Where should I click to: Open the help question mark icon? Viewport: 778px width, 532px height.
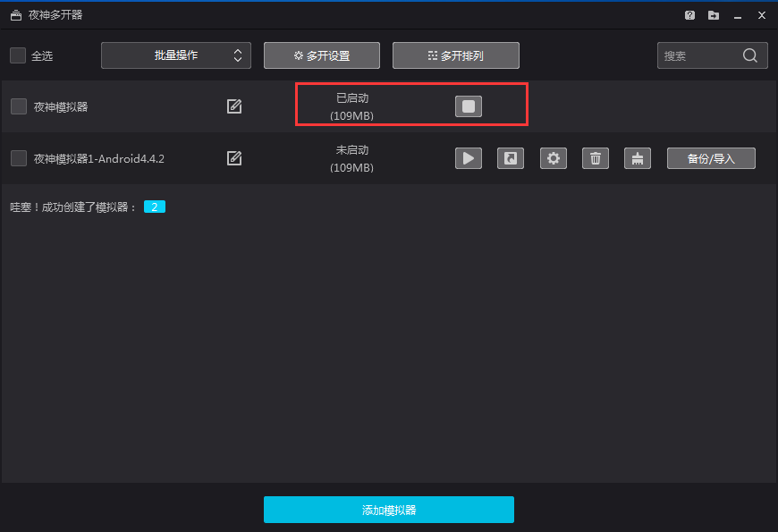(689, 15)
